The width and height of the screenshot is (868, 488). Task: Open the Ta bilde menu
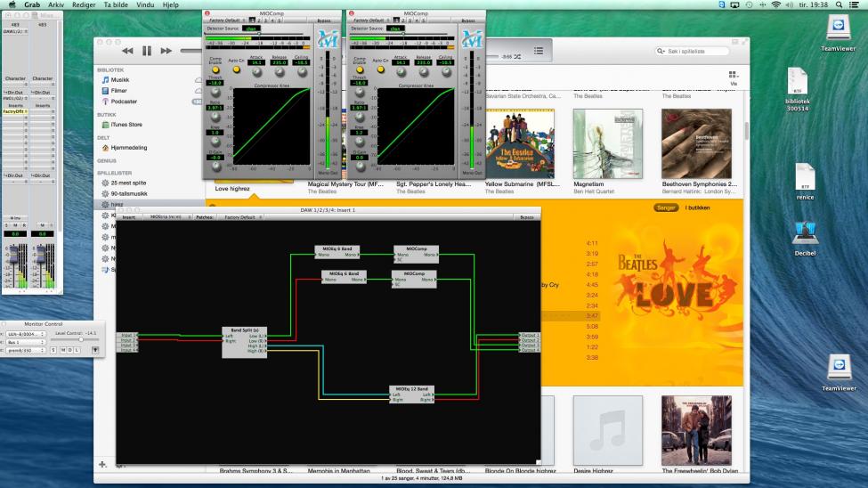116,4
